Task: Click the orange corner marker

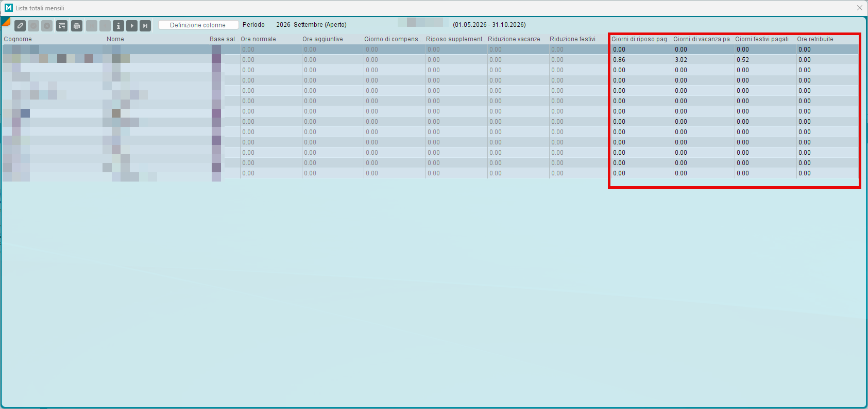Action: pos(6,21)
